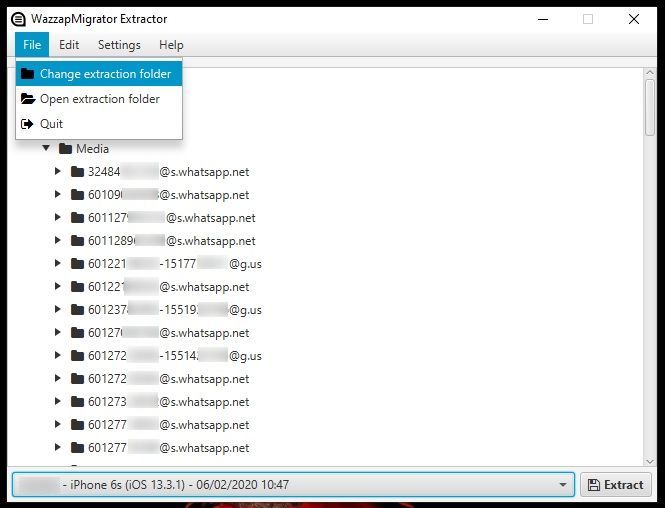Click the vertical scrollbar thumb
This screenshot has width=665, height=508.
[650, 107]
